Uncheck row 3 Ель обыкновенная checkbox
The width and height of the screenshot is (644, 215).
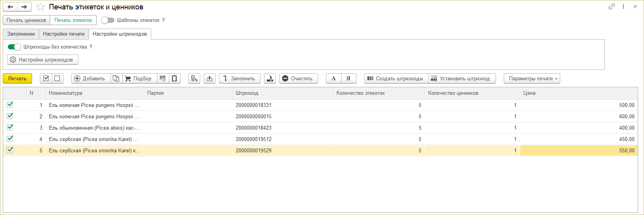coord(10,127)
